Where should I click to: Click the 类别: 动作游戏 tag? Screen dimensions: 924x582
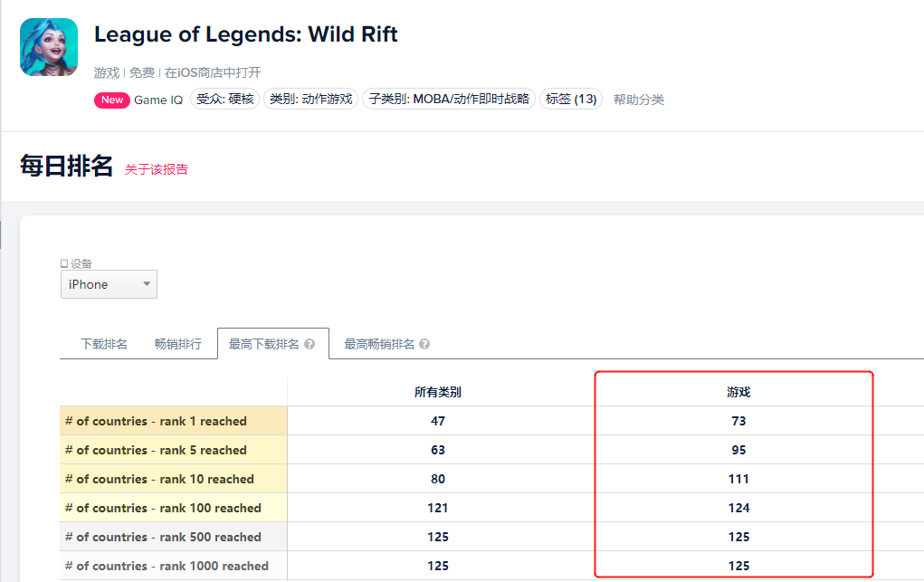[311, 100]
